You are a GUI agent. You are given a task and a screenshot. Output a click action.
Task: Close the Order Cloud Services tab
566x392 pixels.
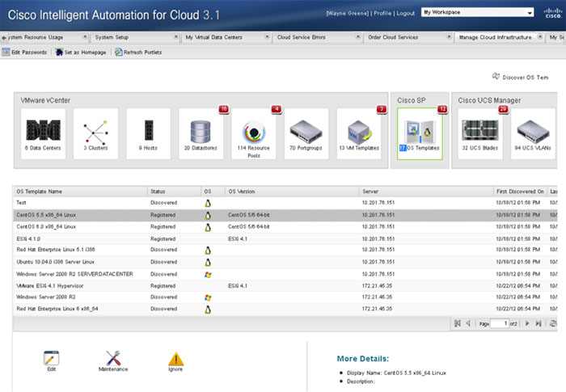point(449,36)
